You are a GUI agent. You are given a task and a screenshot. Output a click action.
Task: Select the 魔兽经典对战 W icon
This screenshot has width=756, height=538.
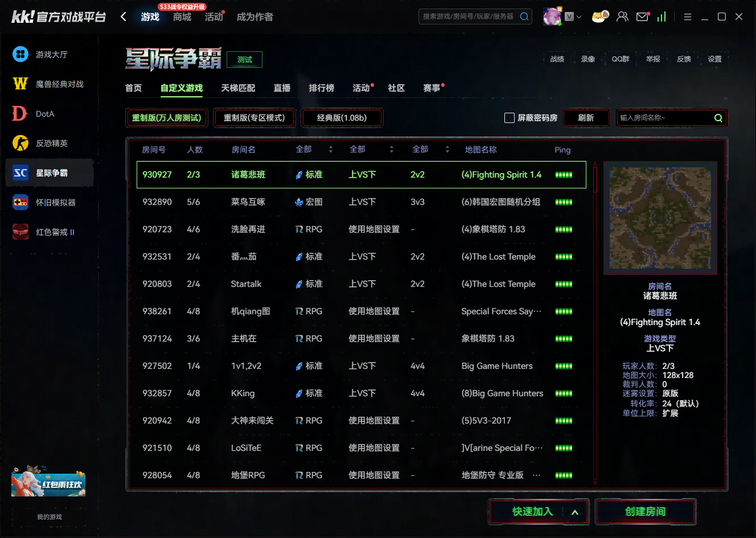pyautogui.click(x=20, y=84)
